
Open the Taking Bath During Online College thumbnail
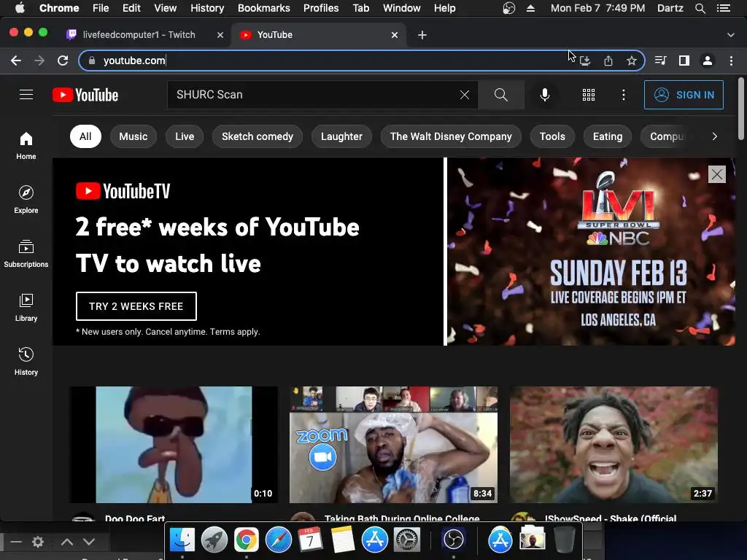393,445
